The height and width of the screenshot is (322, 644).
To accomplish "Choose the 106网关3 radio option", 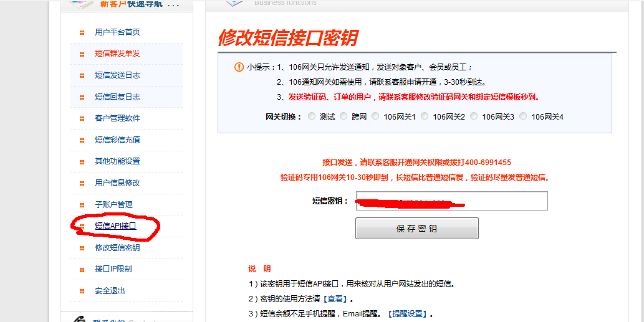I will 474,116.
